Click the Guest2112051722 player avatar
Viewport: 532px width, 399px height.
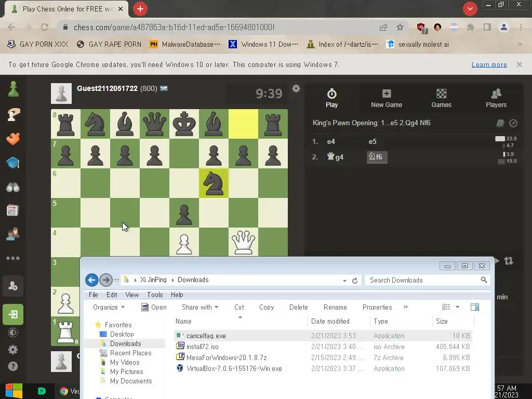coord(61,94)
